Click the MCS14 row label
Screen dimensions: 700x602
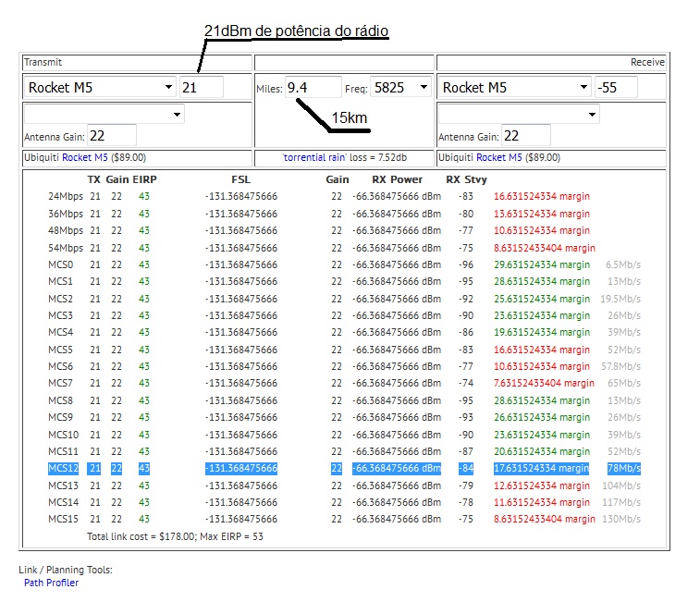(x=64, y=502)
